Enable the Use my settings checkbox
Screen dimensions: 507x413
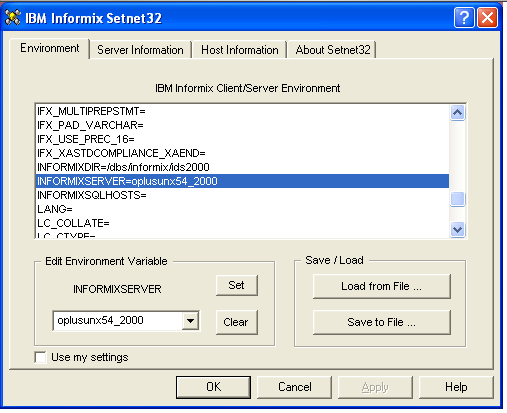click(40, 357)
